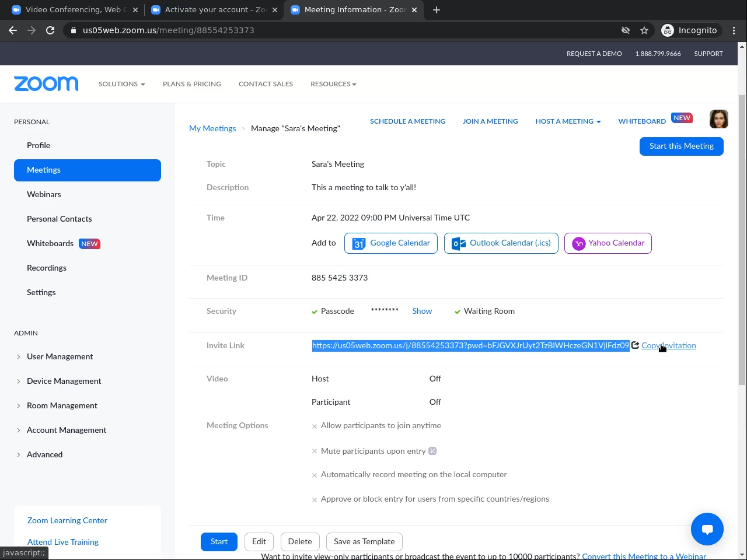Close the Video Conferencing tab
The width and height of the screenshot is (747, 560).
tap(135, 10)
